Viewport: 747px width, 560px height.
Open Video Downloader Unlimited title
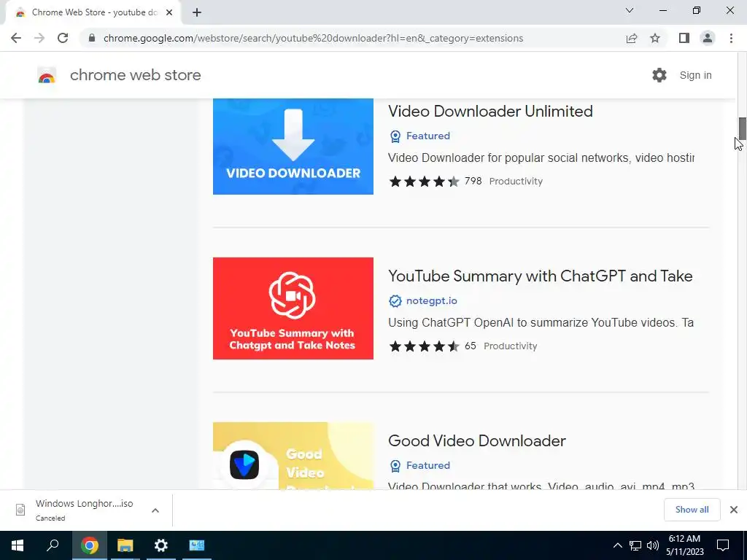coord(490,112)
